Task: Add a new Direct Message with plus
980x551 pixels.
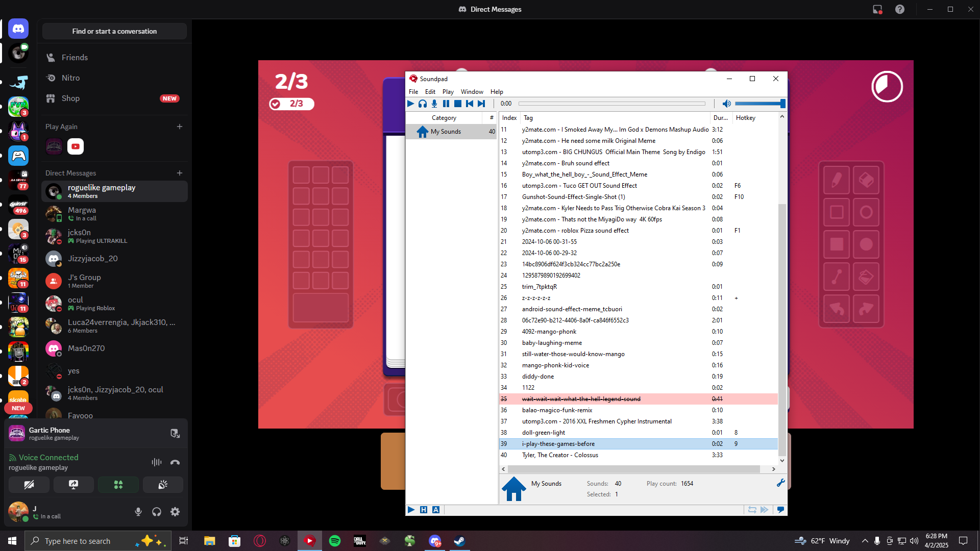Action: [x=180, y=173]
